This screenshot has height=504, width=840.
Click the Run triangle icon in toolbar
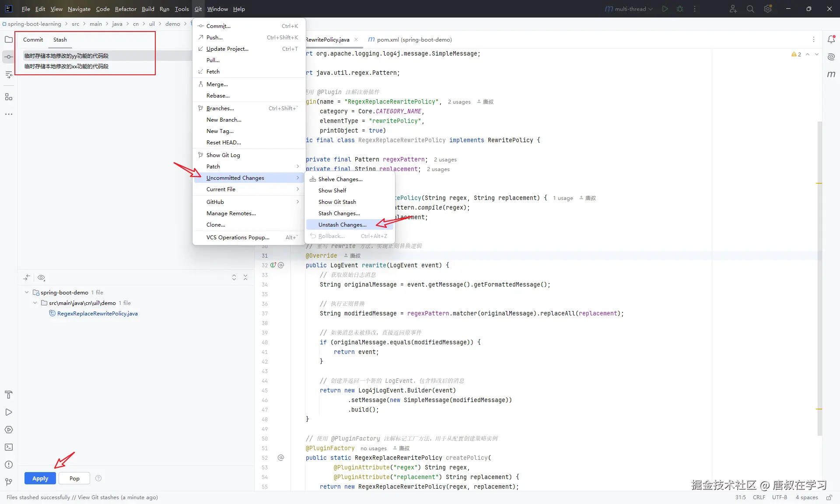[665, 9]
